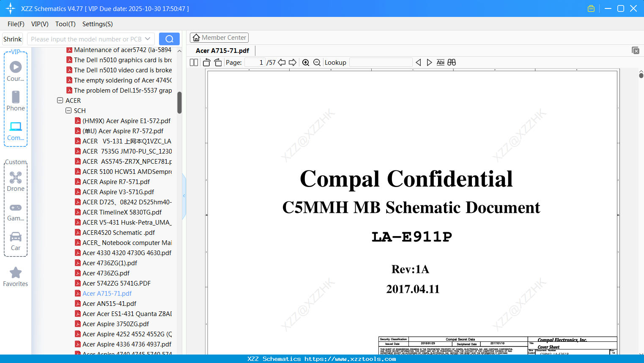Open the Settings(S) menu
644x363 pixels.
pyautogui.click(x=98, y=24)
